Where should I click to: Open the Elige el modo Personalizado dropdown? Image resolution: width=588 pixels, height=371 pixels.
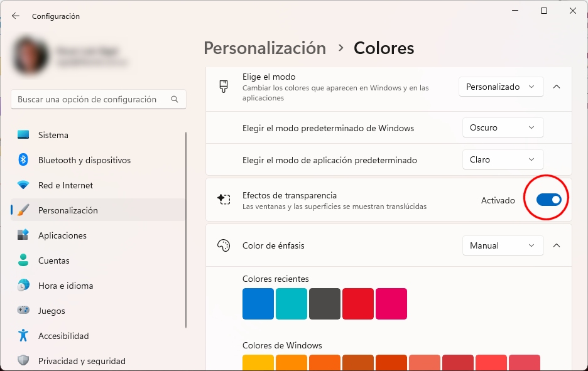tap(501, 87)
